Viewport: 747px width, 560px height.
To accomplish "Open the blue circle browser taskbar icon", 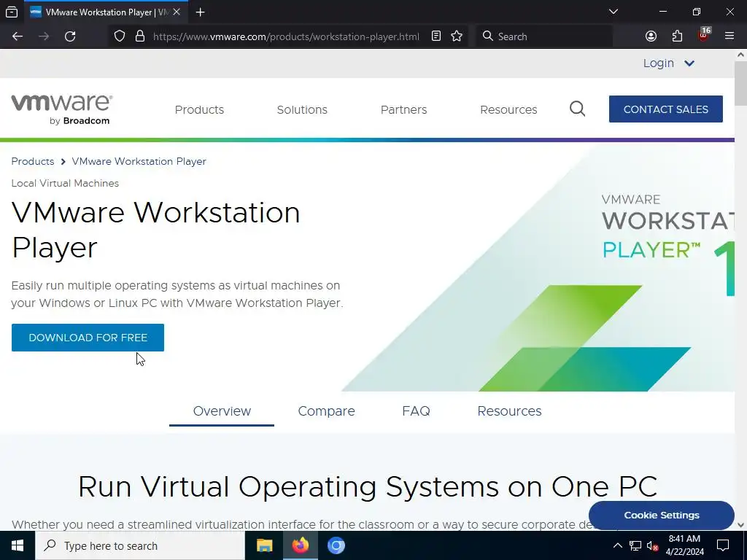I will [x=336, y=545].
